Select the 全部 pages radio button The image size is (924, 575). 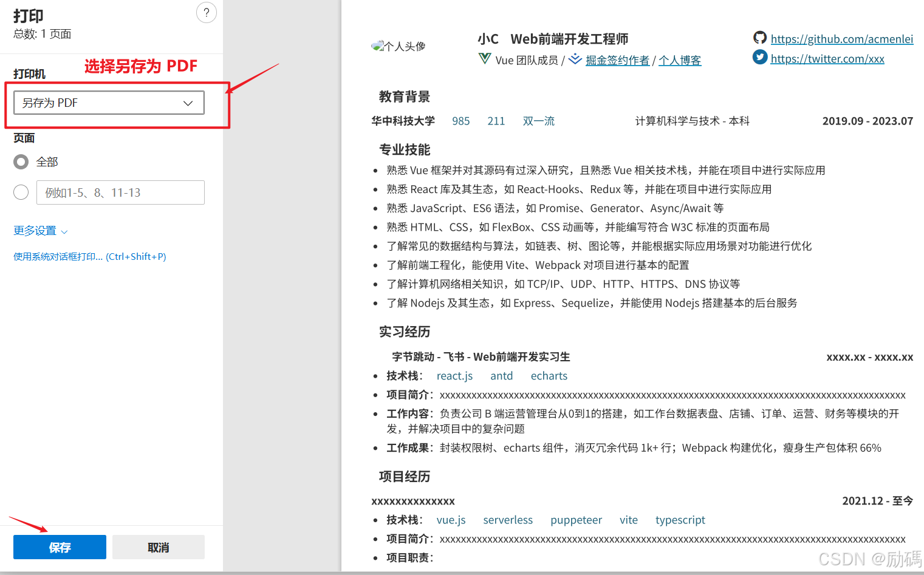click(x=21, y=162)
